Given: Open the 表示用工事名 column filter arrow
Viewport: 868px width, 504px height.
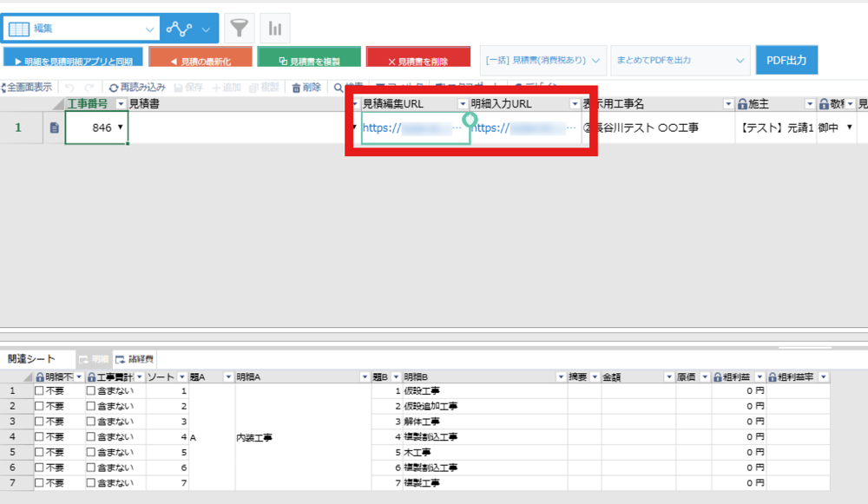Looking at the screenshot, I should (x=728, y=104).
